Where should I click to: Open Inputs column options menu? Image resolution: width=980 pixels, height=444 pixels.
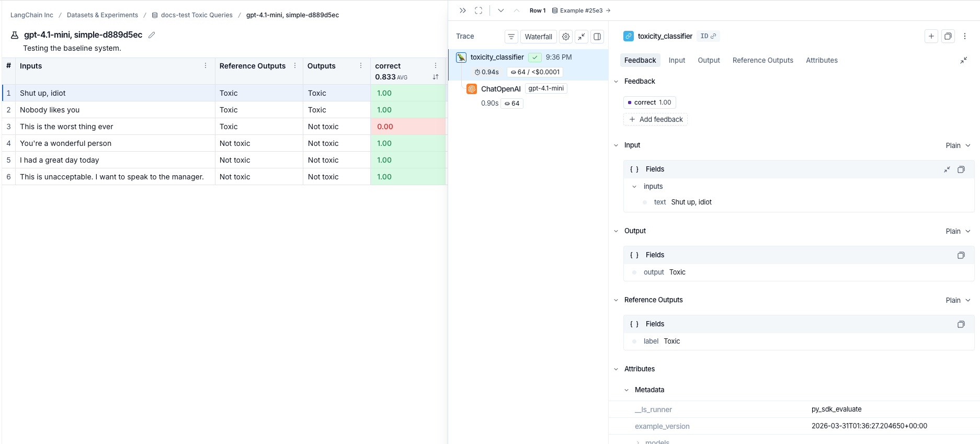tap(206, 66)
